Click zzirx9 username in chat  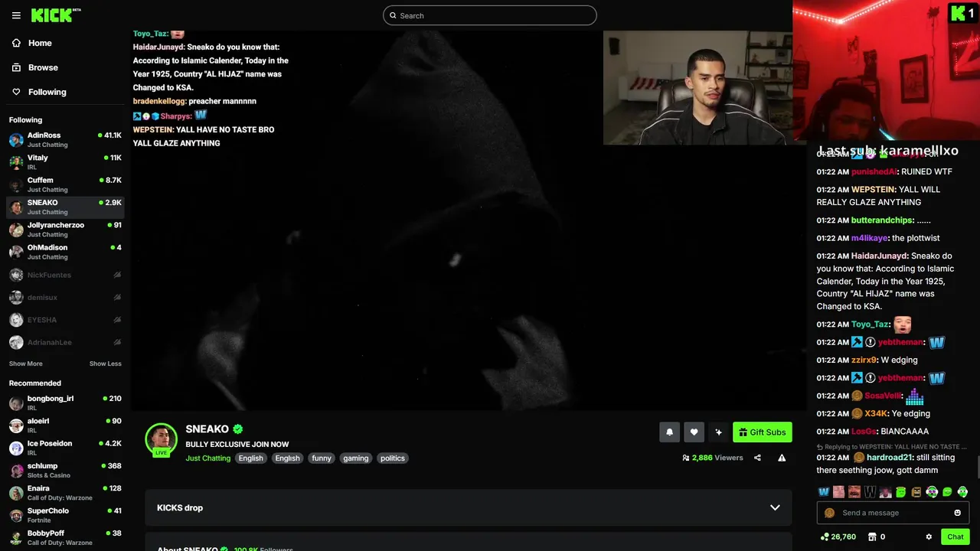[x=864, y=360]
